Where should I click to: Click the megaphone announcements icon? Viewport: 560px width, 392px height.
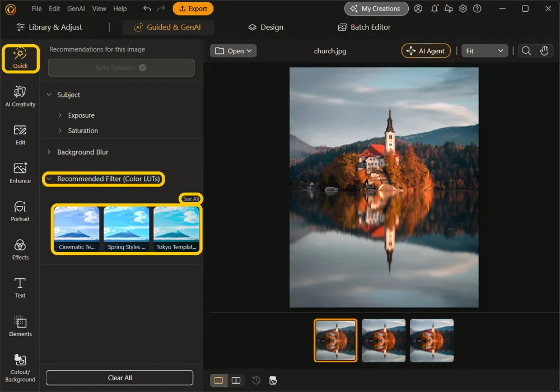(x=449, y=8)
